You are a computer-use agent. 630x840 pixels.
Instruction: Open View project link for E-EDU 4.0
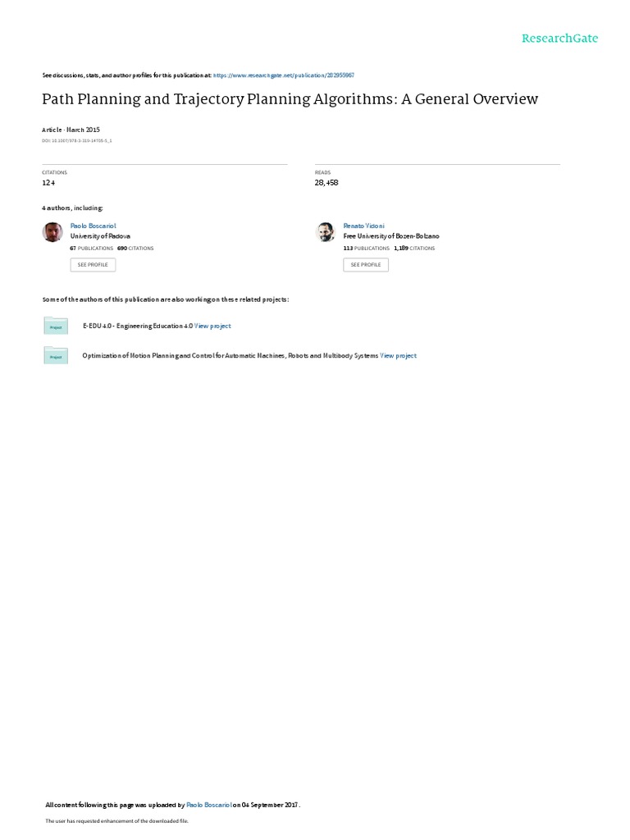tap(212, 326)
